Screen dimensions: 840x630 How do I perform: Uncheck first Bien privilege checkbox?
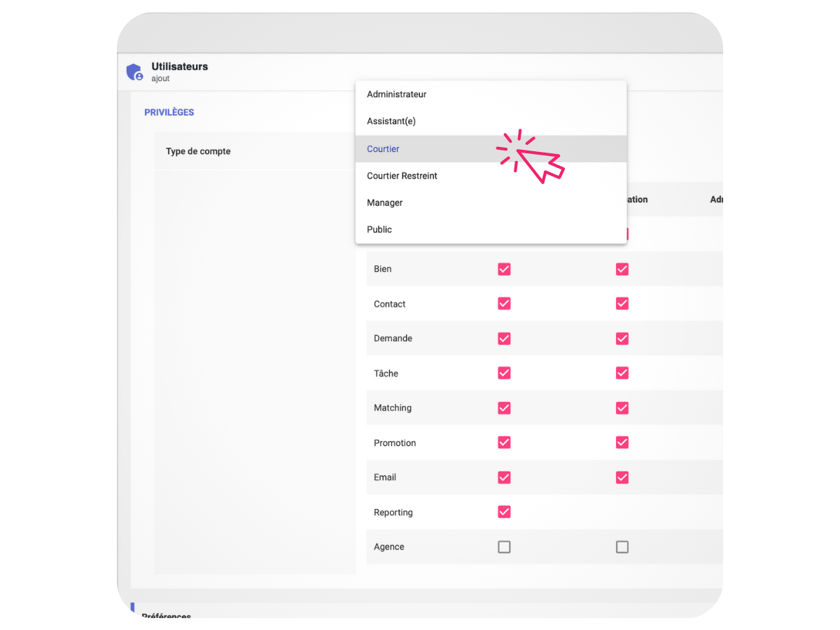click(504, 269)
